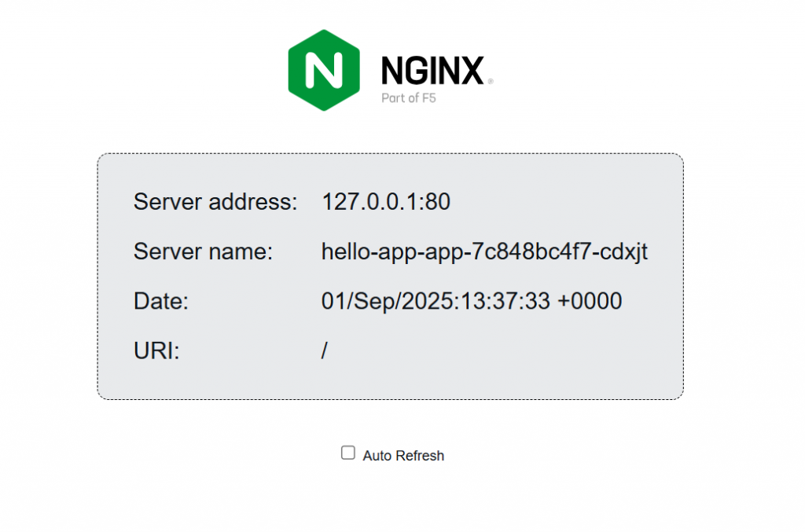The height and width of the screenshot is (532, 805).
Task: Select the 01/Sep/2025:13:37:33 +0000 date value
Action: 472,301
